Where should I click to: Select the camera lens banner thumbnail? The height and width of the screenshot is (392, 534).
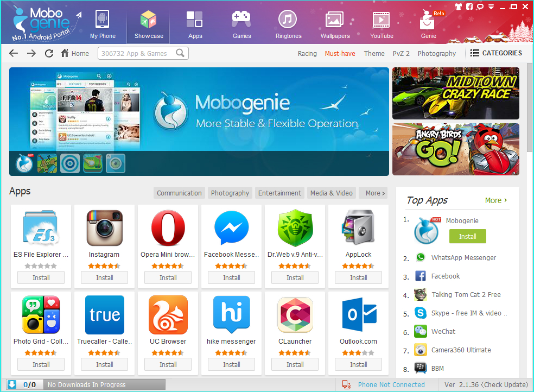[x=116, y=163]
